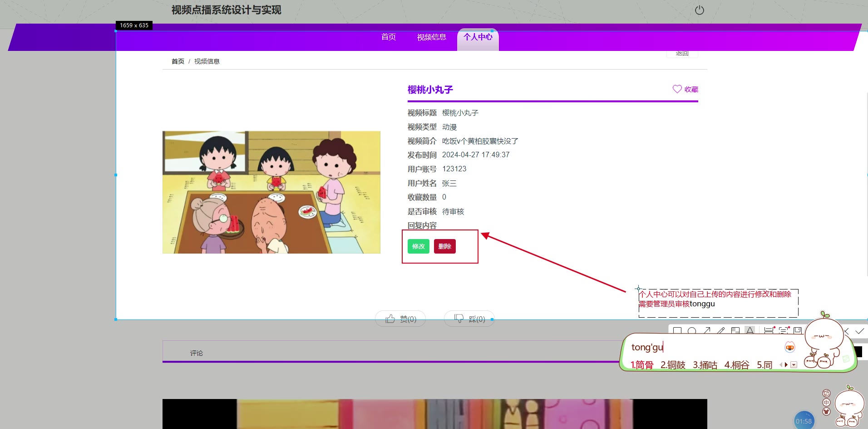Click the 动漫 video type value

click(449, 127)
